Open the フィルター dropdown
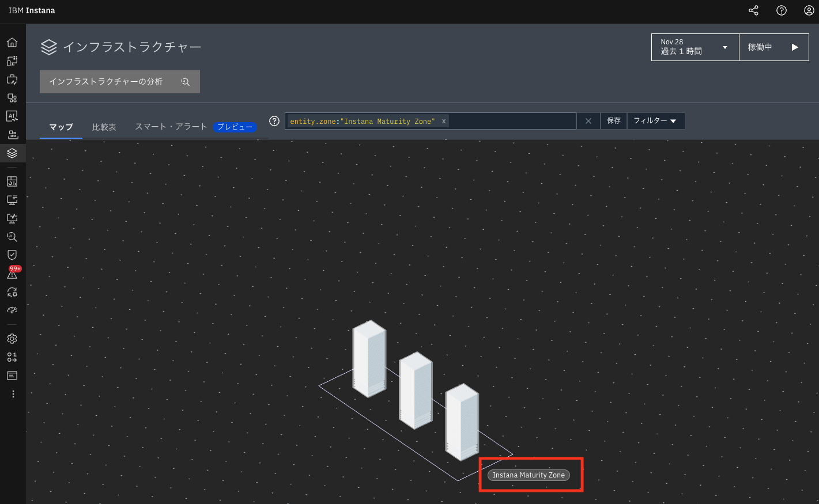Viewport: 819px width, 504px height. point(656,121)
